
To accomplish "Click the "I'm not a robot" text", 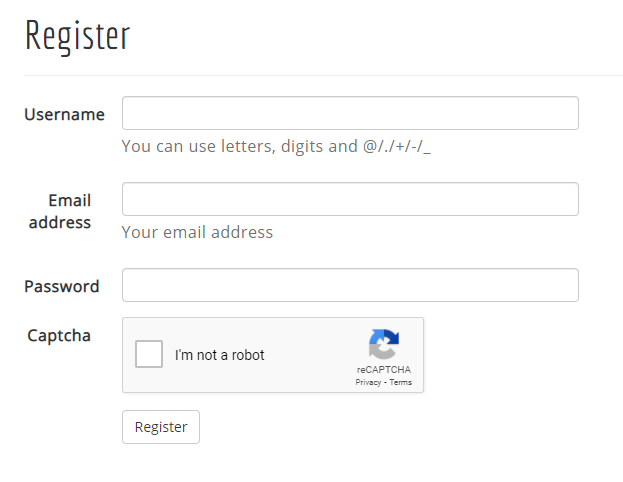I will click(220, 355).
